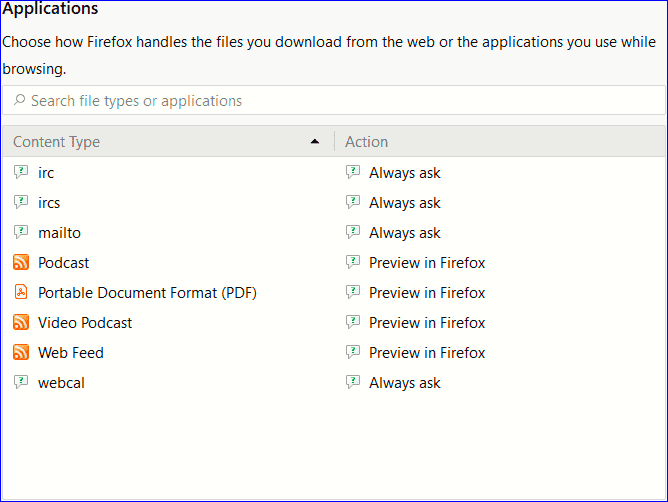668x502 pixels.
Task: Click the mailto content type icon
Action: pos(21,232)
